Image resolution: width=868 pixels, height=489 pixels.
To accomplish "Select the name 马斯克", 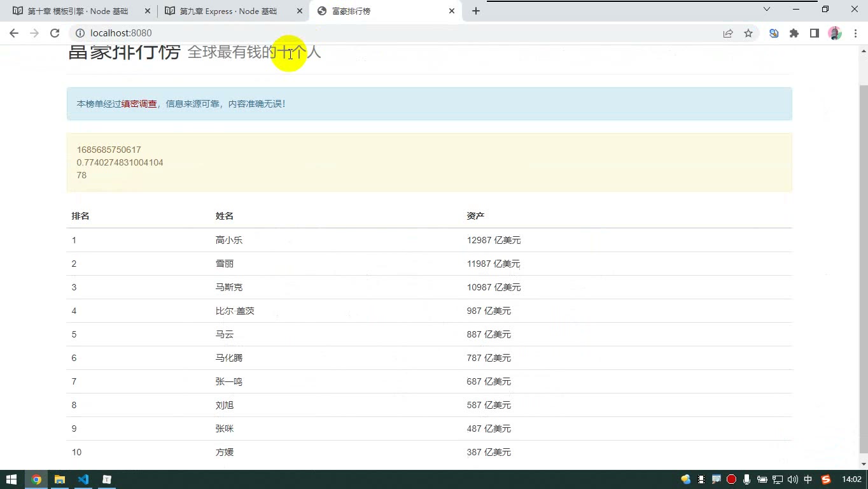I will [229, 287].
